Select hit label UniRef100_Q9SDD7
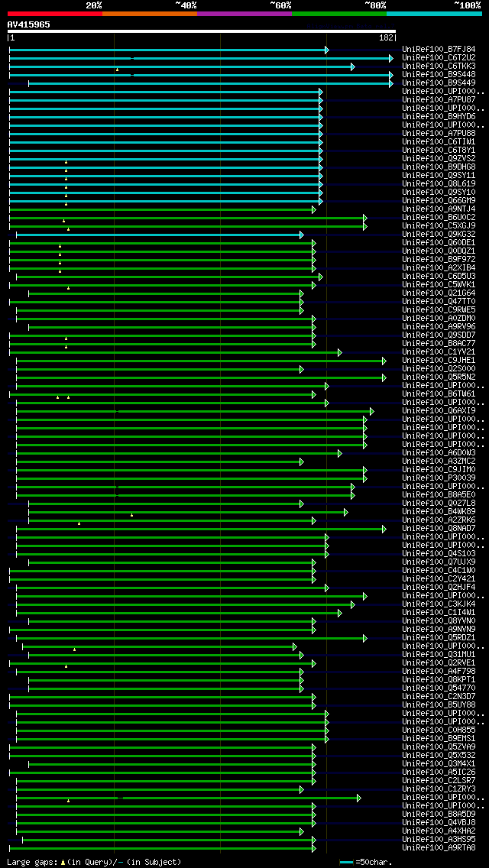This screenshot has width=489, height=868. tap(439, 335)
